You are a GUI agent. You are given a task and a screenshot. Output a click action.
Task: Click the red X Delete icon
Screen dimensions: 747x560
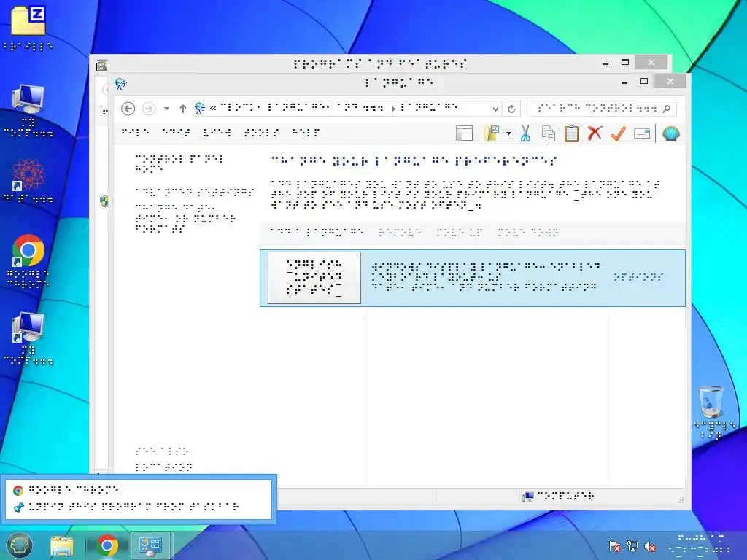(x=595, y=133)
